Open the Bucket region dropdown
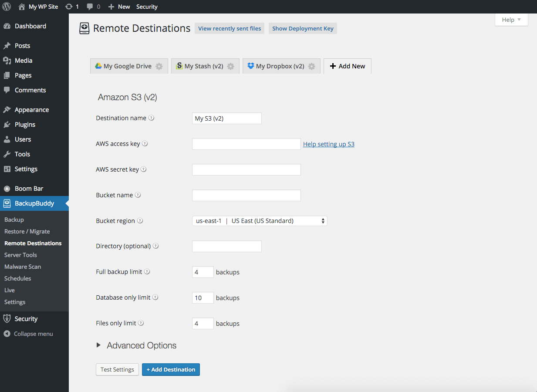The image size is (537, 392). pyautogui.click(x=260, y=221)
